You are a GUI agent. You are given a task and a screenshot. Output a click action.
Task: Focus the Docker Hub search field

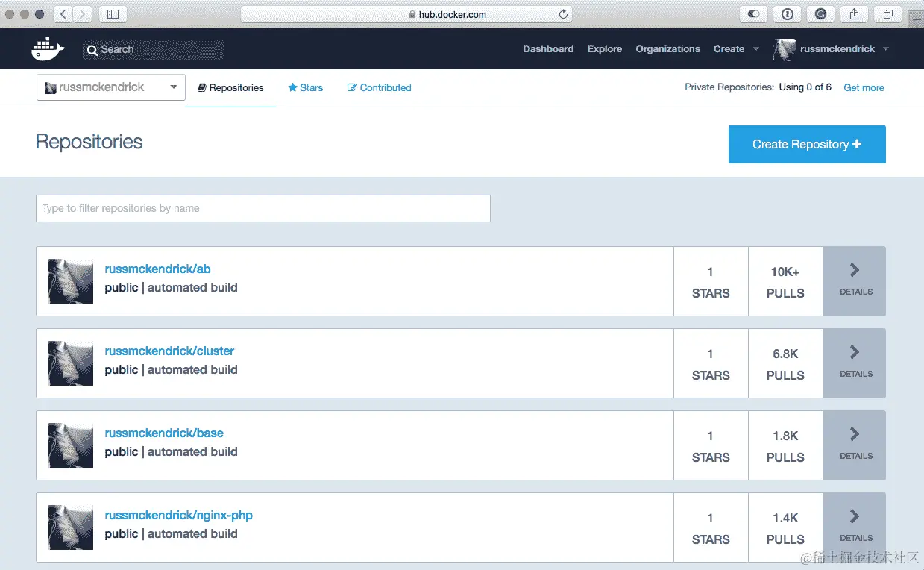pyautogui.click(x=153, y=50)
